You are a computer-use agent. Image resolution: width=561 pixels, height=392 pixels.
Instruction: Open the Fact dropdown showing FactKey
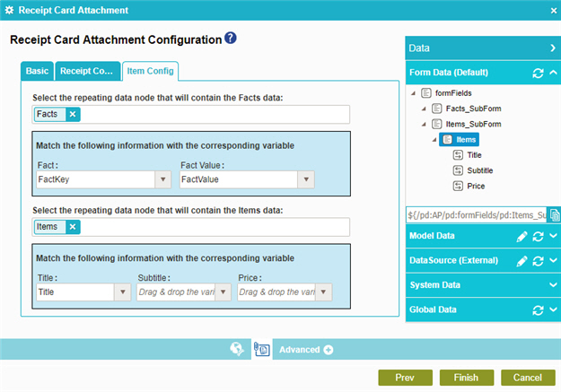pyautogui.click(x=162, y=179)
